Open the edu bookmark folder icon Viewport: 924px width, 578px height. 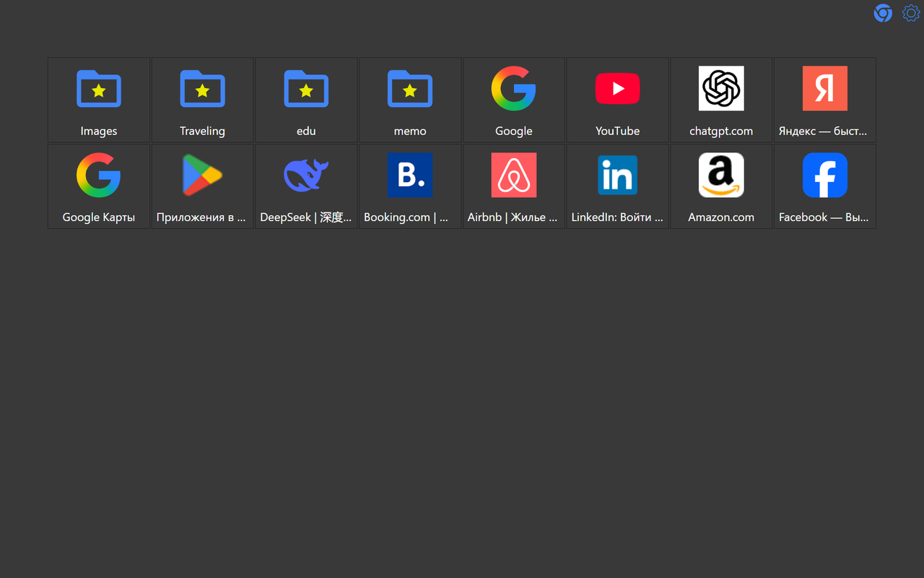click(x=306, y=88)
